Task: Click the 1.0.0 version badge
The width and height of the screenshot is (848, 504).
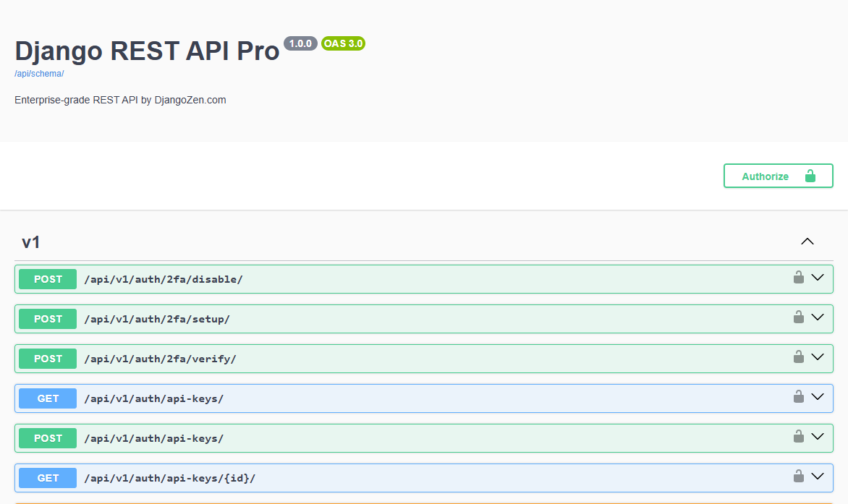Action: point(300,43)
